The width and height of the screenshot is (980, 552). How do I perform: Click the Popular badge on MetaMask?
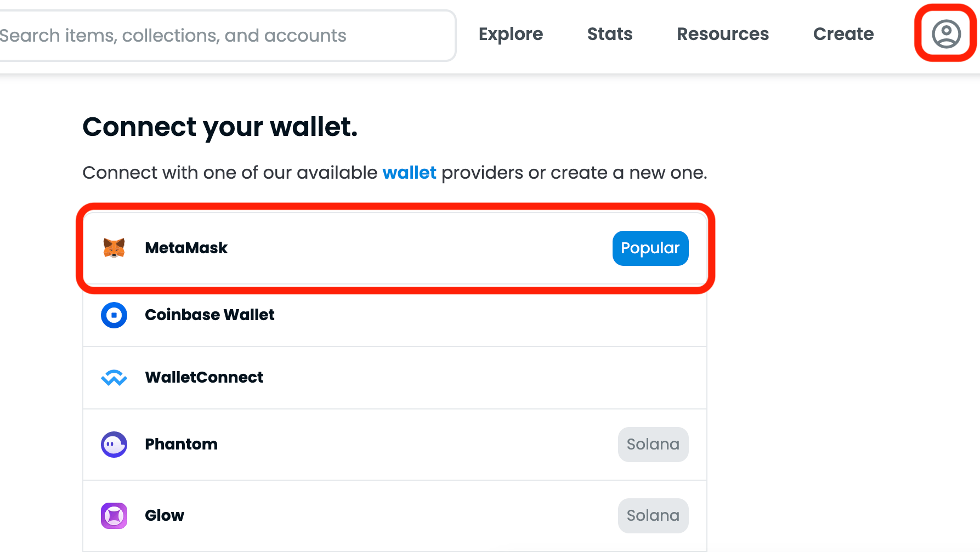coord(650,248)
